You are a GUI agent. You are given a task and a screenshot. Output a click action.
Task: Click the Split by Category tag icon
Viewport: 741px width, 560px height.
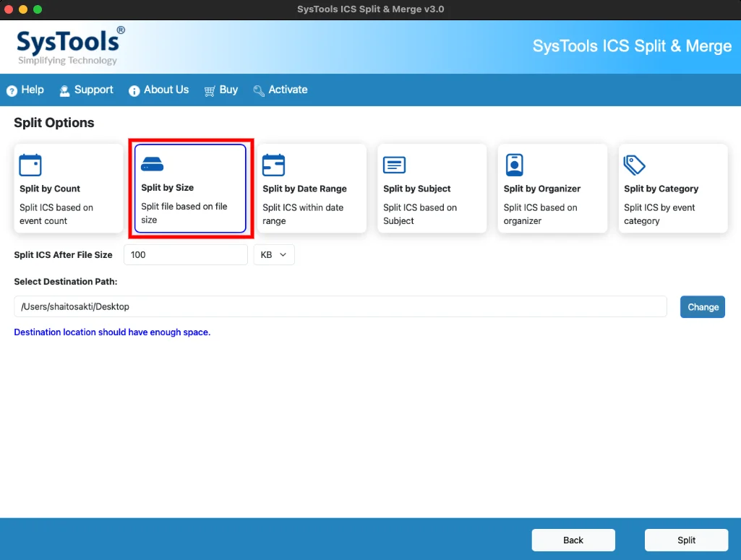[x=634, y=165]
